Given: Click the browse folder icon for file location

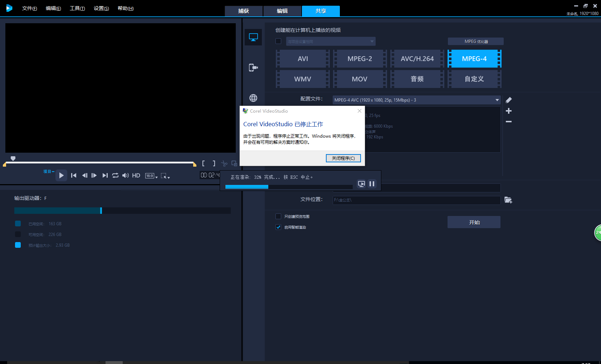Looking at the screenshot, I should [x=508, y=200].
